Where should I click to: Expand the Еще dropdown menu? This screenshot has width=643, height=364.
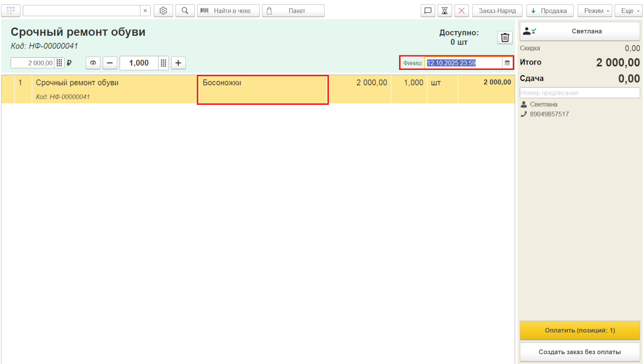(x=628, y=11)
